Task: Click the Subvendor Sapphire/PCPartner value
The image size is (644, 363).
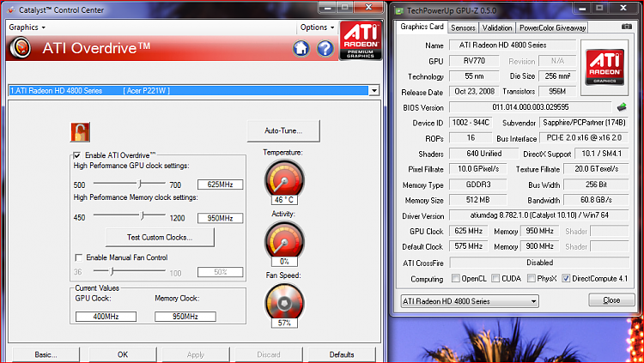Action: [x=584, y=123]
